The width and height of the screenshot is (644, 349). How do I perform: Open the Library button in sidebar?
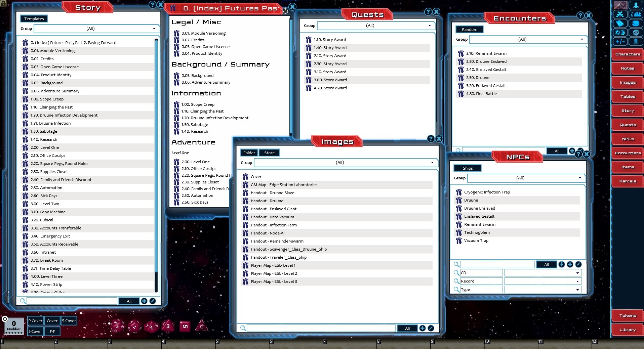[627, 330]
